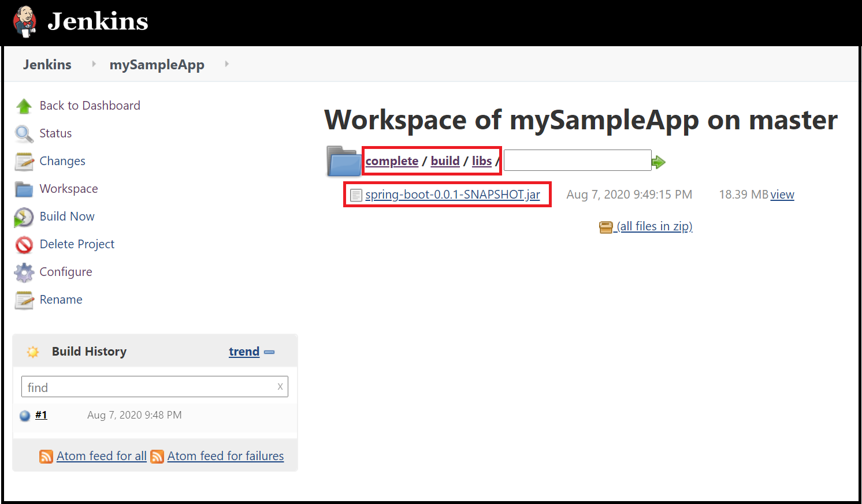Collapse the Build History panel
Image resolution: width=862 pixels, height=504 pixels.
(x=269, y=351)
